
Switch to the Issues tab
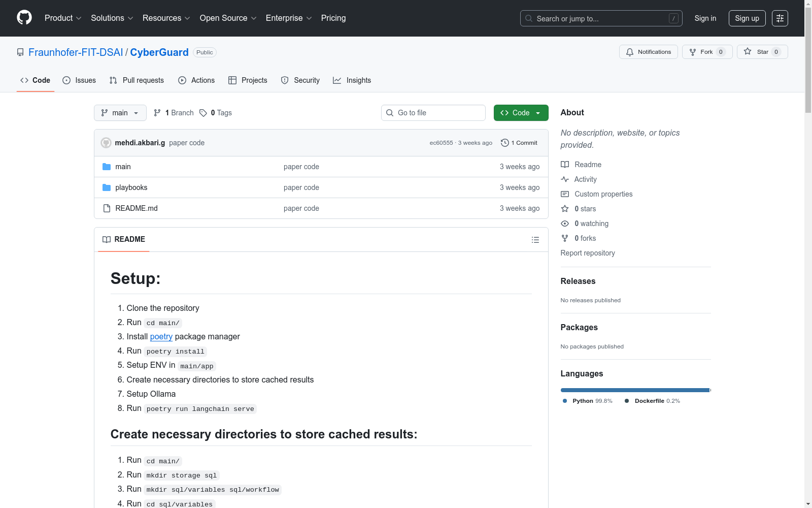[79, 80]
